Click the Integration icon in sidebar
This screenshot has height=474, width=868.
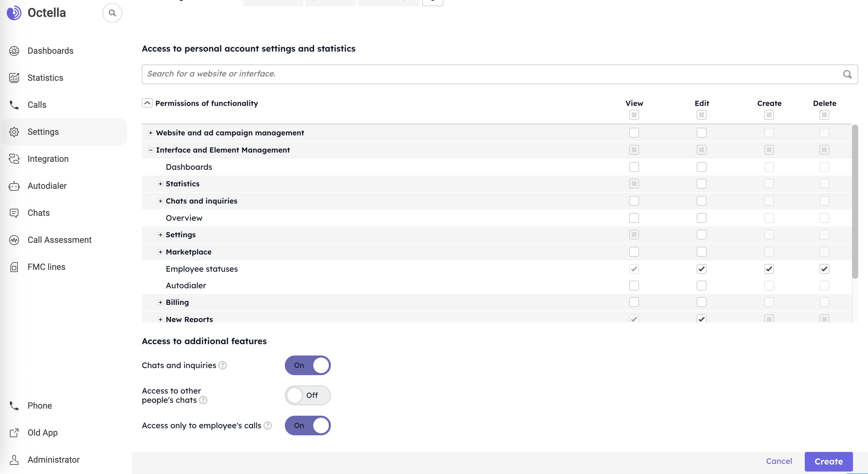14,159
